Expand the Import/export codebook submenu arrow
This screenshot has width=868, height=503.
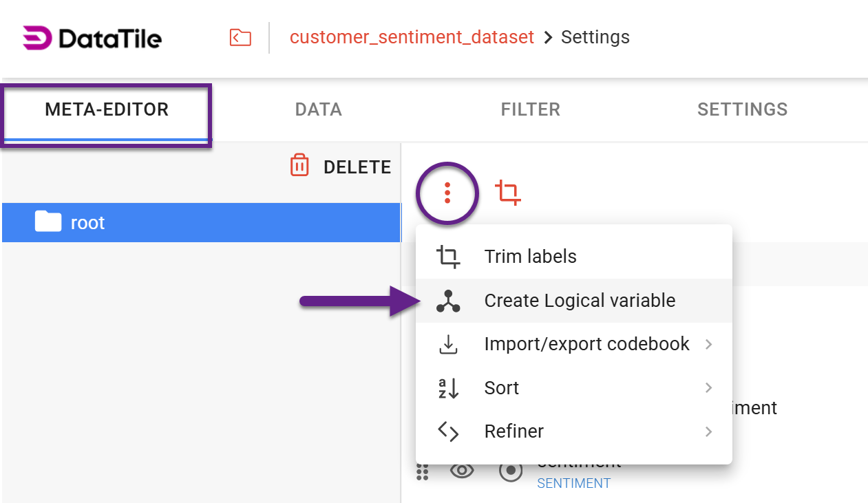pos(708,344)
